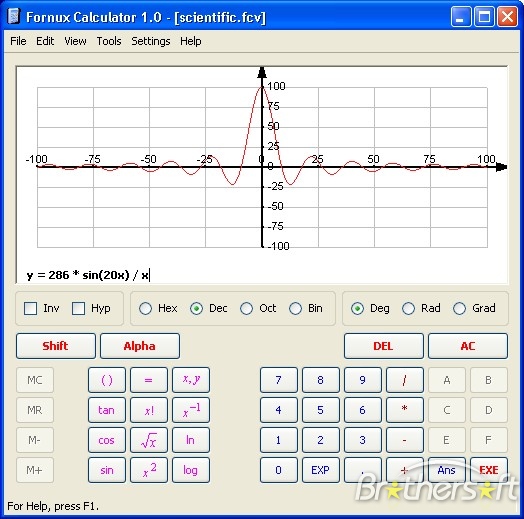Click the digit 6 key
The height and width of the screenshot is (519, 524).
[x=363, y=410]
